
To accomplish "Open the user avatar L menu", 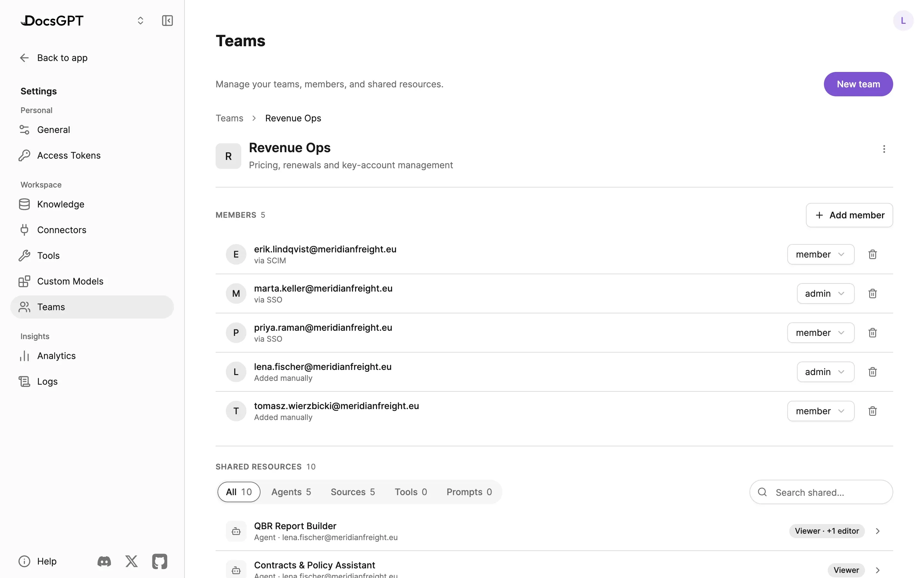I will click(x=903, y=21).
